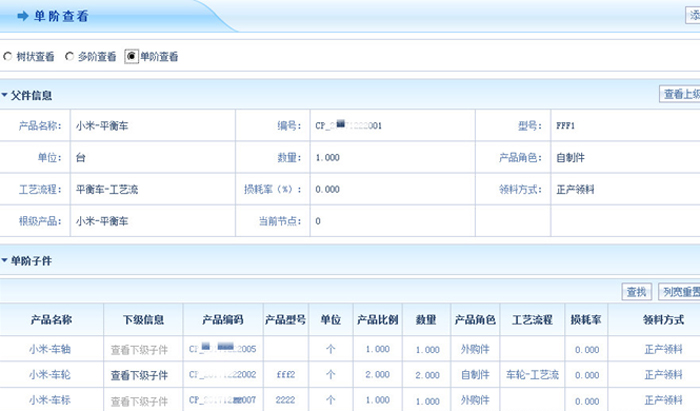The width and height of the screenshot is (700, 411).
Task: Select the 树状查看 radio button
Action: 9,56
